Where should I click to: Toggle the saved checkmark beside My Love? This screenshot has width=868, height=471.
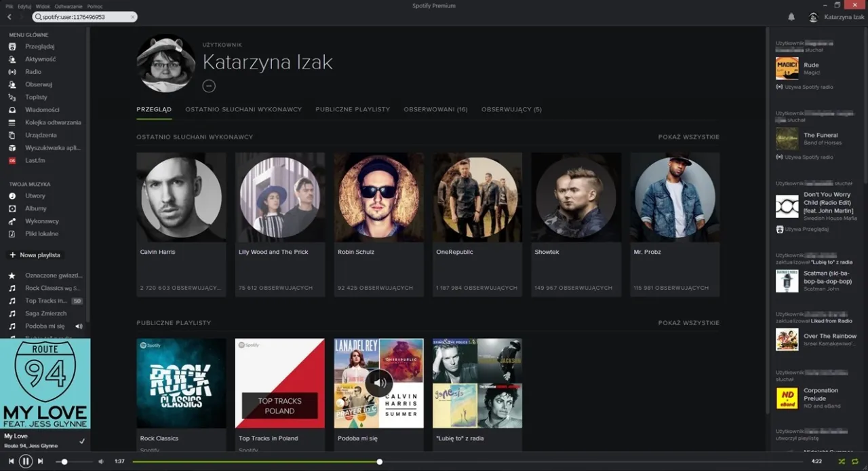[x=82, y=441]
